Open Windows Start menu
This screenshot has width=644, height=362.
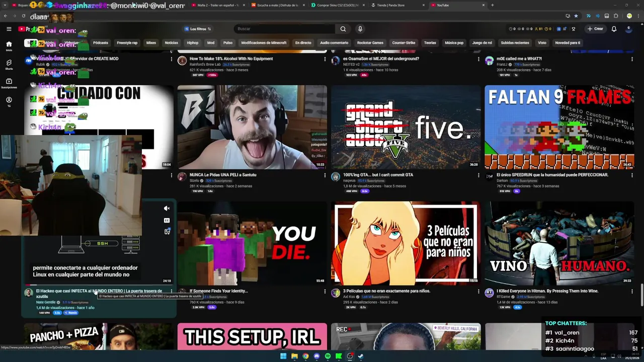pos(283,356)
